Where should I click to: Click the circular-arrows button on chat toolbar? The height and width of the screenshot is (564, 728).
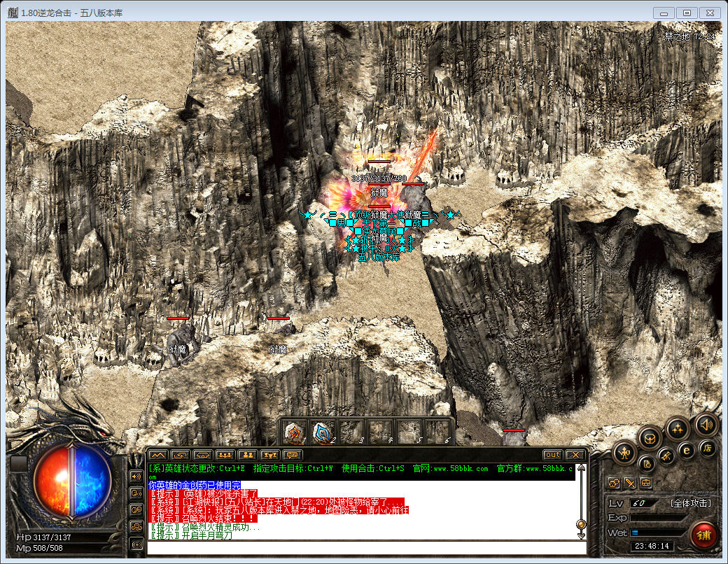(x=180, y=455)
